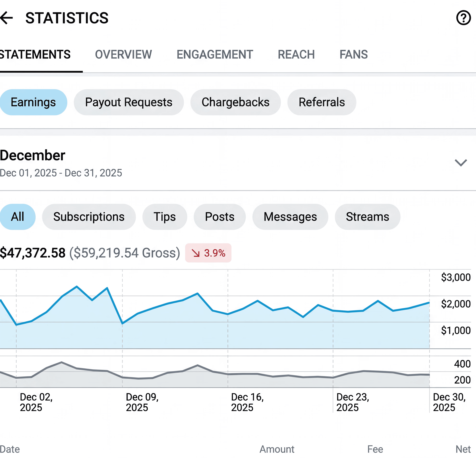Filter earnings by Tips
Screen dimensions: 476x458
[x=165, y=217]
